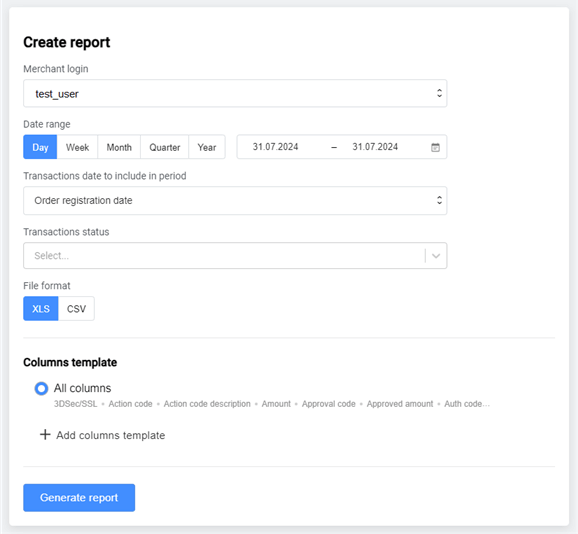The width and height of the screenshot is (578, 534).
Task: Click the start date field 31.07.2024
Action: coord(275,147)
